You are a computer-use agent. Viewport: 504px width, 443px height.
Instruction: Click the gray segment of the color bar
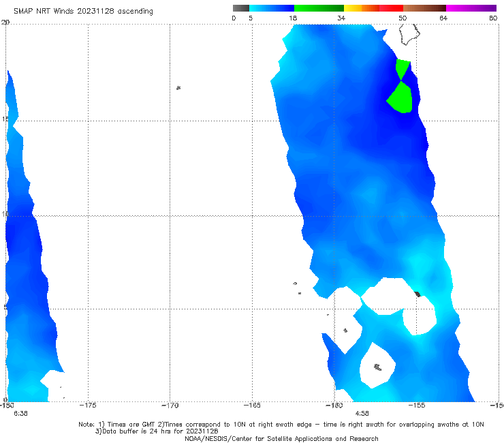tap(240, 8)
